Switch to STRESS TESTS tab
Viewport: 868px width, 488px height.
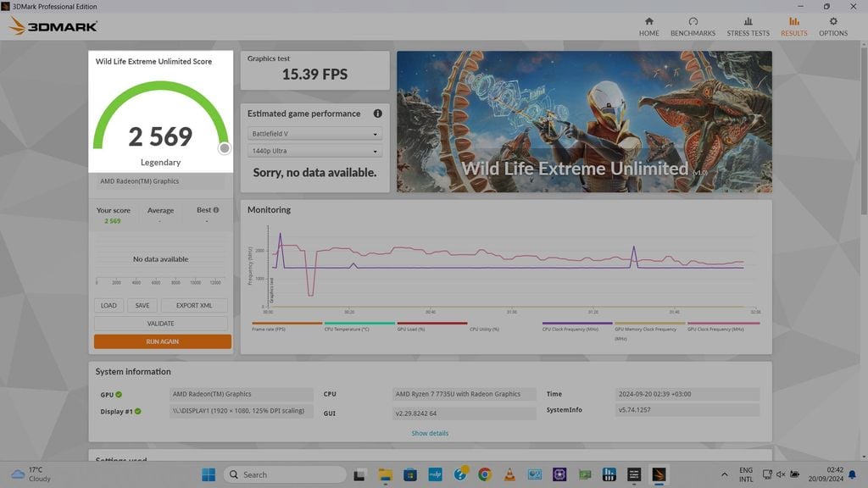[748, 26]
